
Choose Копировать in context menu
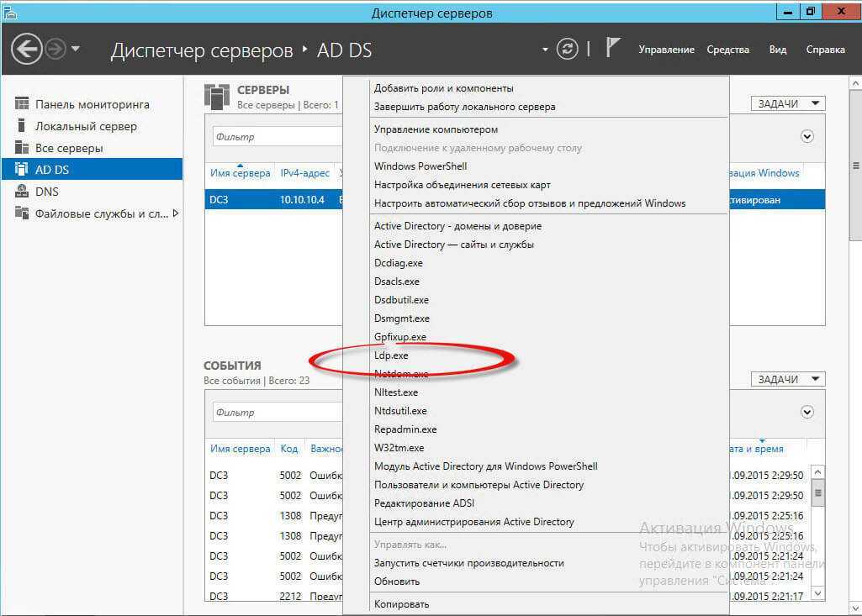[x=401, y=604]
